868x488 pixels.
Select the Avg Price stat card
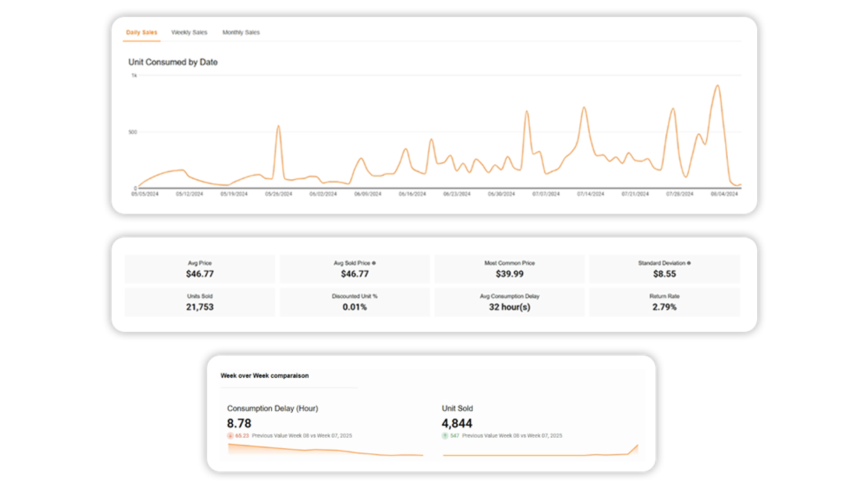[x=199, y=268]
